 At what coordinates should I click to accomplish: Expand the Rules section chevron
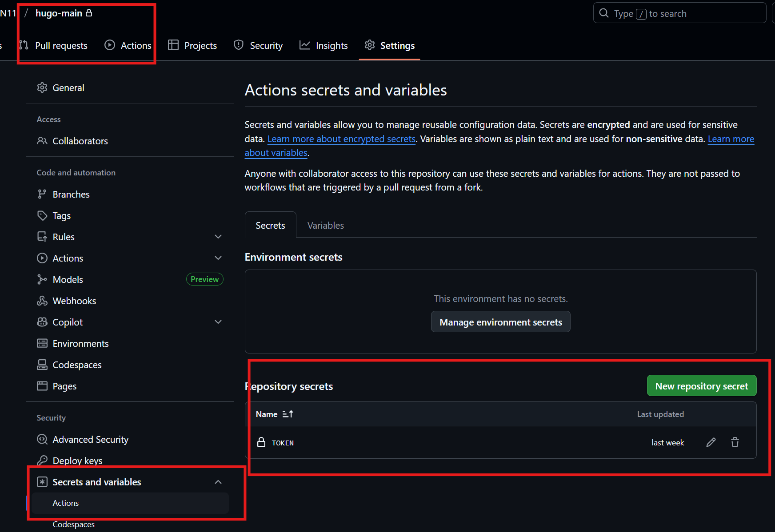pyautogui.click(x=218, y=237)
